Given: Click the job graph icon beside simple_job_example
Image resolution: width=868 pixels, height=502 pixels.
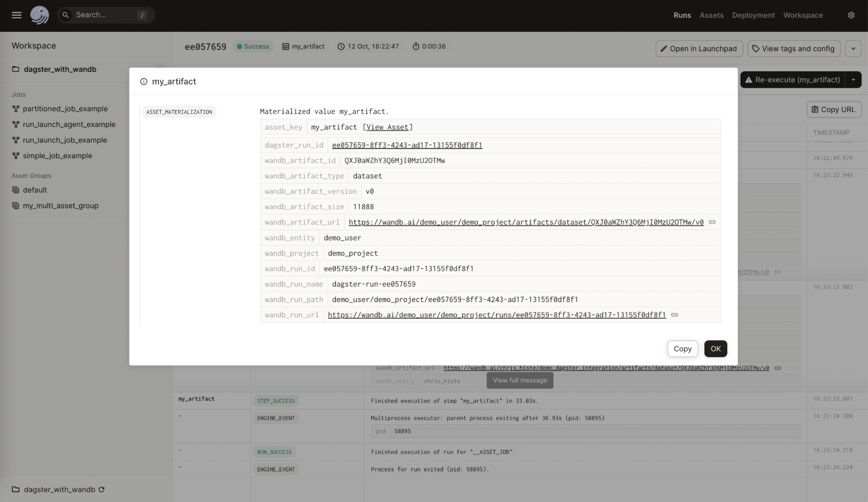Looking at the screenshot, I should click(x=16, y=156).
